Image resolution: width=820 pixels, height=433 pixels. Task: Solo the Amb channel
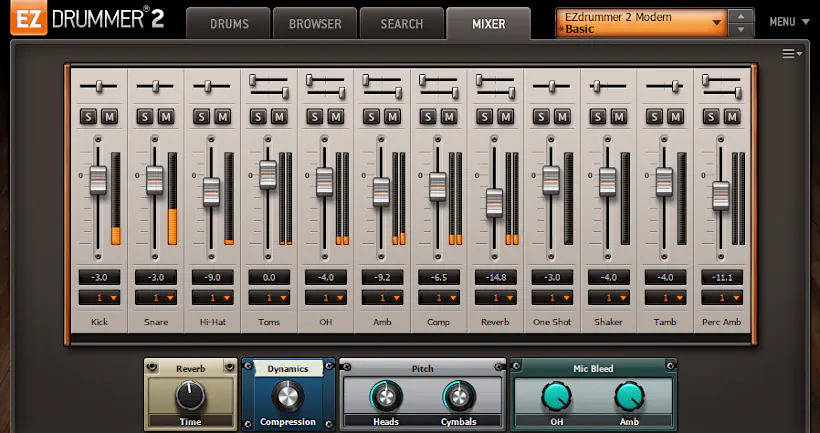click(x=372, y=117)
